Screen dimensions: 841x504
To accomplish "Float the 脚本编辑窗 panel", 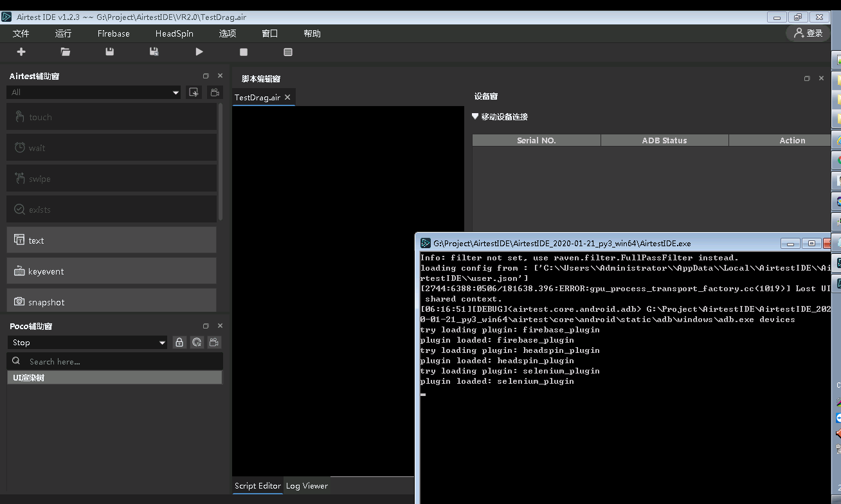I will 807,78.
